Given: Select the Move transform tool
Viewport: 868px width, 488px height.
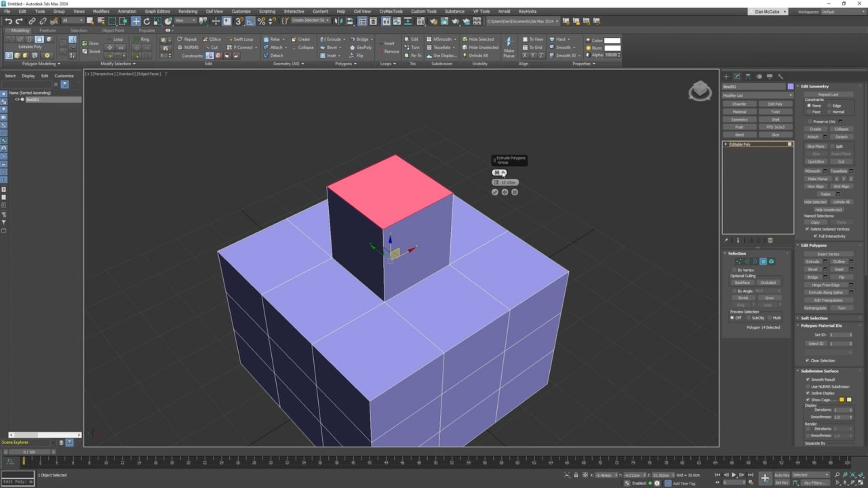Looking at the screenshot, I should pyautogui.click(x=136, y=21).
